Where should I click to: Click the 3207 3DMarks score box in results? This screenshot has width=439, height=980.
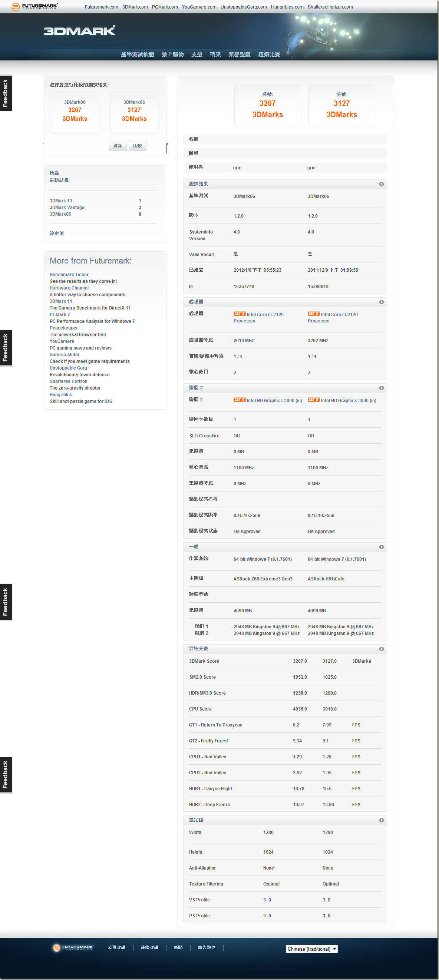pyautogui.click(x=267, y=105)
